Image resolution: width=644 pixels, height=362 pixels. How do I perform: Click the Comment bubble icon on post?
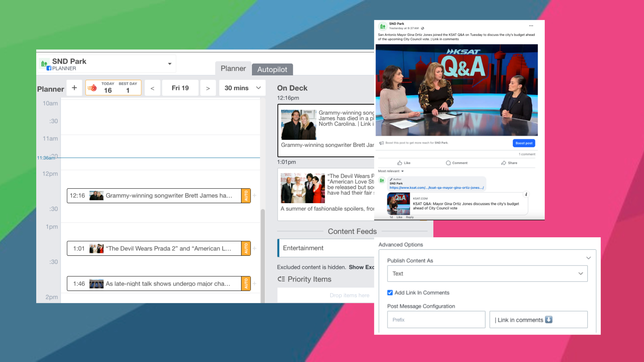448,163
